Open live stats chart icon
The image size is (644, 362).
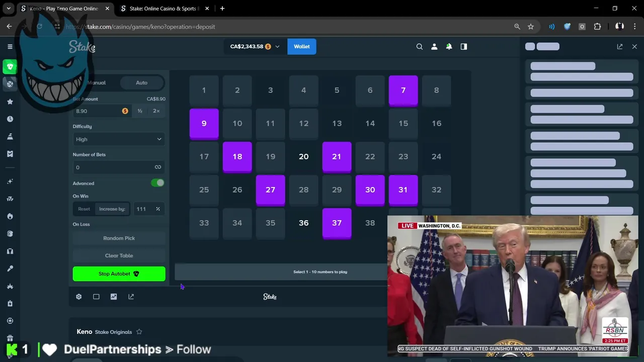pyautogui.click(x=114, y=297)
